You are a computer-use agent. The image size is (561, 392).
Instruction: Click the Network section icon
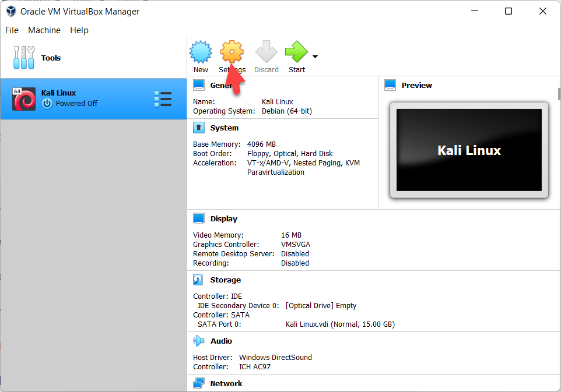pyautogui.click(x=199, y=383)
